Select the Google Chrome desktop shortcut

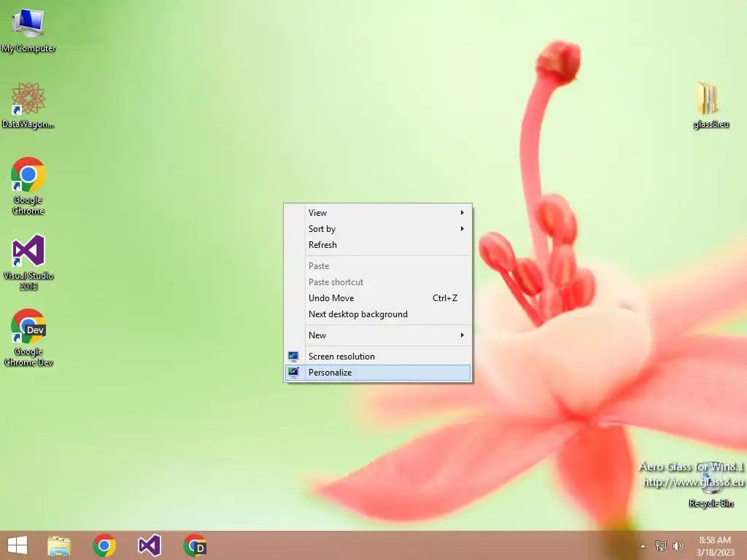pos(28,186)
